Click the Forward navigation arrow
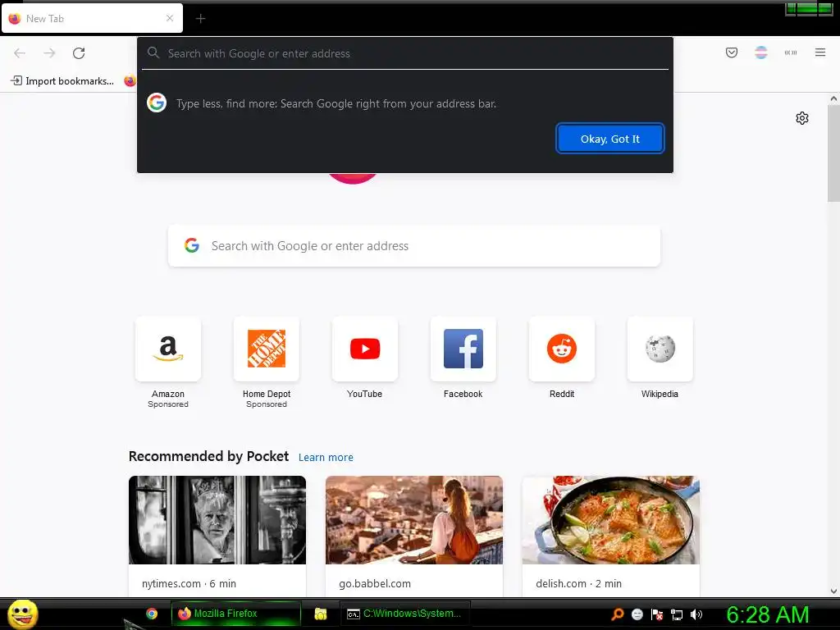 (49, 53)
